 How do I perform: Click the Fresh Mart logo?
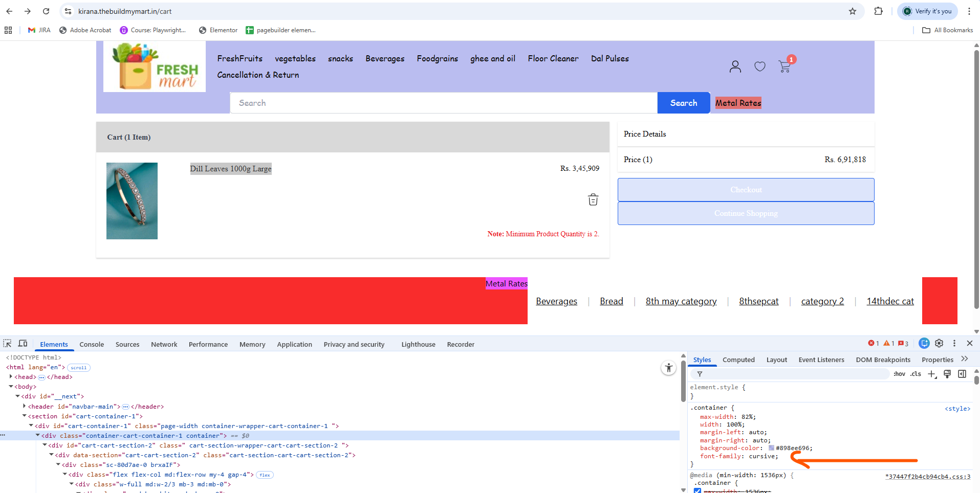(x=155, y=66)
